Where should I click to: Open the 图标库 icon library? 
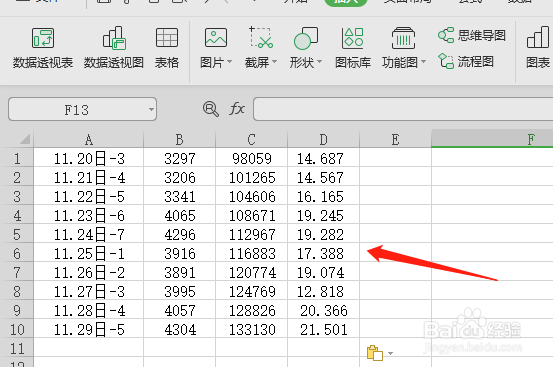353,49
